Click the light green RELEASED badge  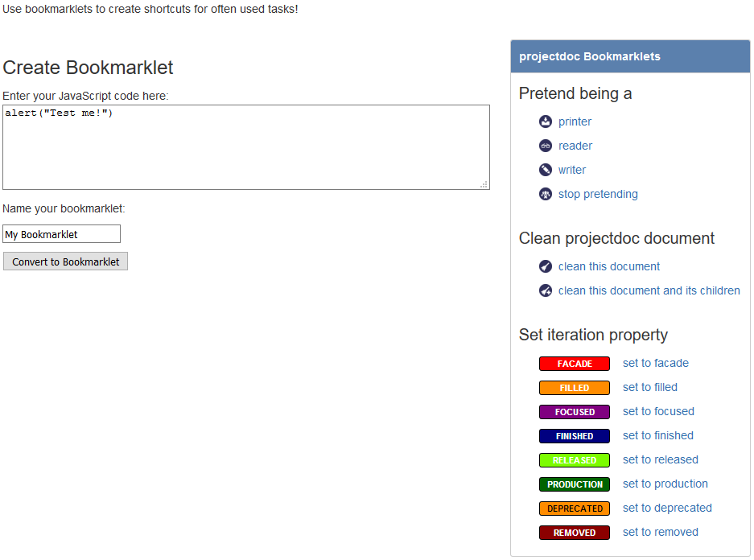[575, 460]
